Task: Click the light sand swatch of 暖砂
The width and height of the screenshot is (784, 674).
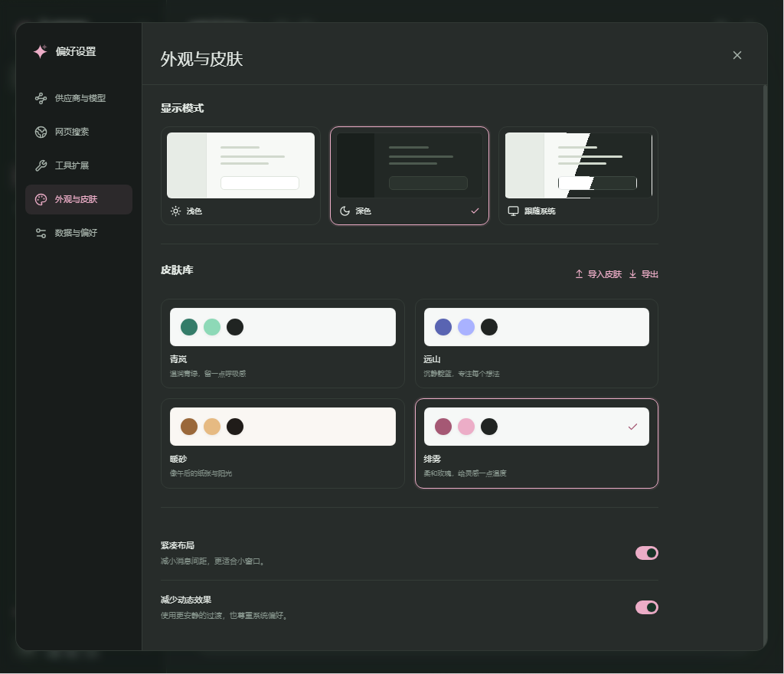Action: pyautogui.click(x=212, y=427)
